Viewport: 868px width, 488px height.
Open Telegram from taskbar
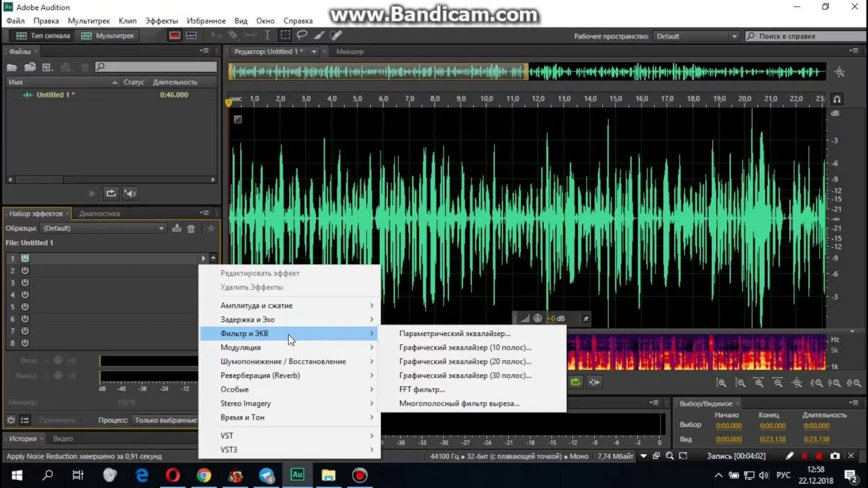click(267, 475)
